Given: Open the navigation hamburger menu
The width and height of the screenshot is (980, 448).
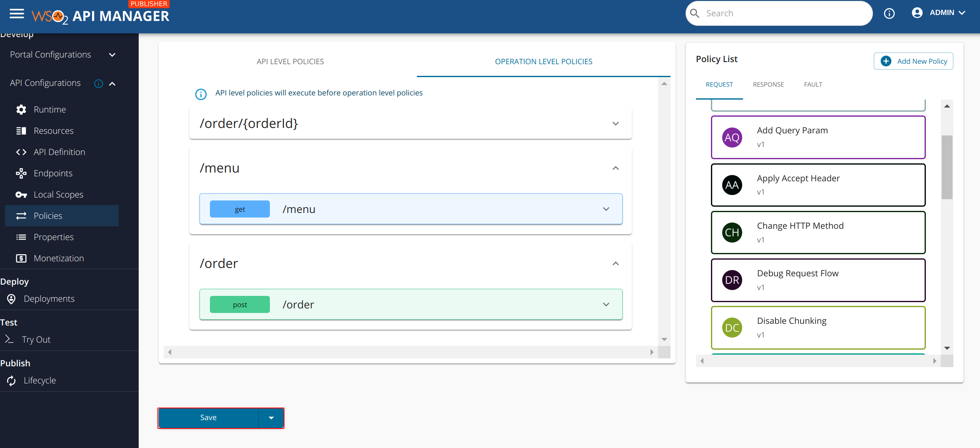Looking at the screenshot, I should click(16, 13).
